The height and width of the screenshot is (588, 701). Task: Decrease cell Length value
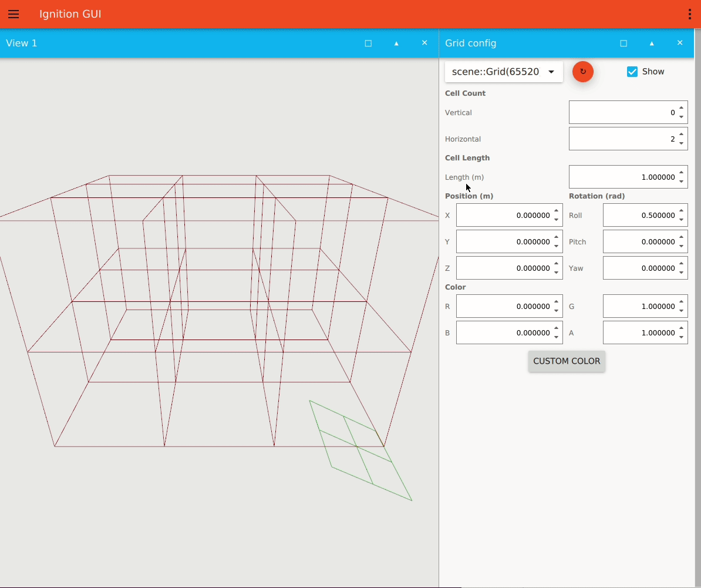pyautogui.click(x=681, y=182)
